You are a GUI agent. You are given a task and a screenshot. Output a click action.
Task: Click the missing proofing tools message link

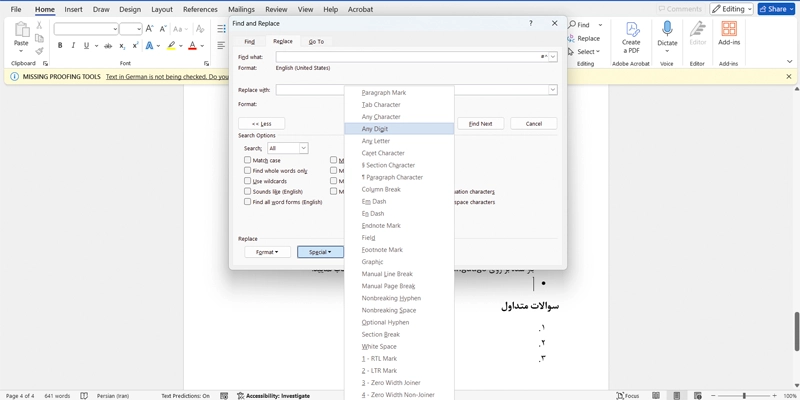coord(167,77)
